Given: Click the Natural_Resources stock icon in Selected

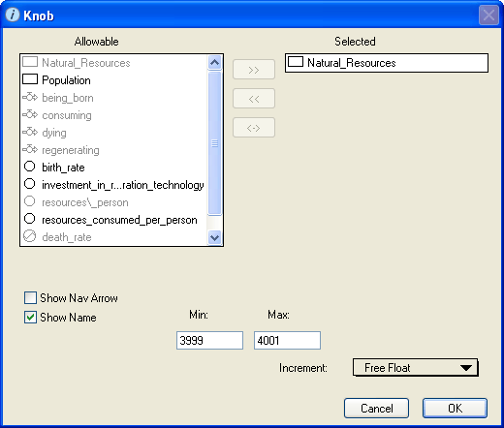Looking at the screenshot, I should [296, 62].
